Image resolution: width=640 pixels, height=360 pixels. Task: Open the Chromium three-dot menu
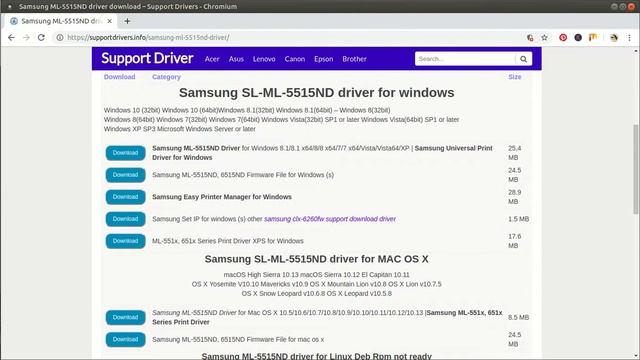pos(629,38)
